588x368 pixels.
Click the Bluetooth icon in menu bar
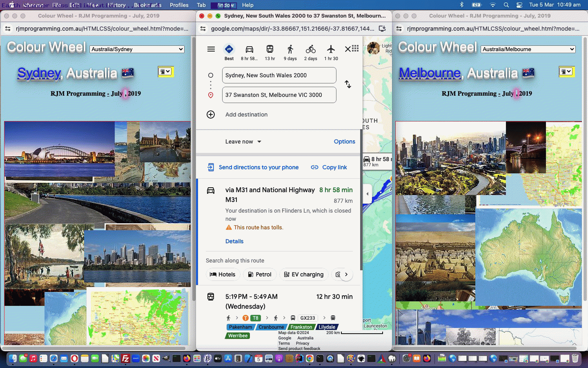point(462,5)
